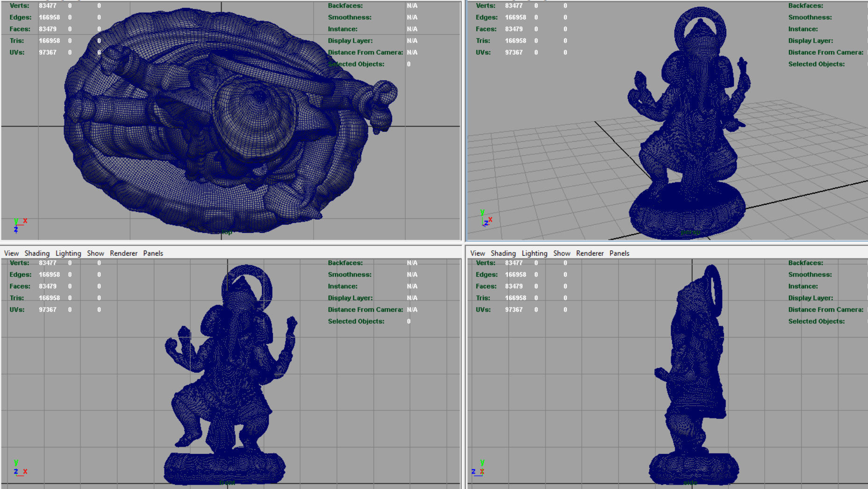Open Lighting menu in side view panel
Viewport: 868px width, 489px height.
(534, 253)
